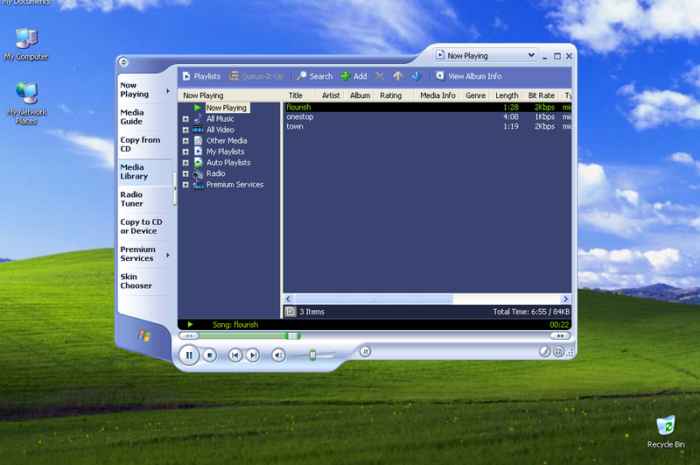This screenshot has width=700, height=465.
Task: Click the seek bar position thumb
Action: [x=293, y=336]
